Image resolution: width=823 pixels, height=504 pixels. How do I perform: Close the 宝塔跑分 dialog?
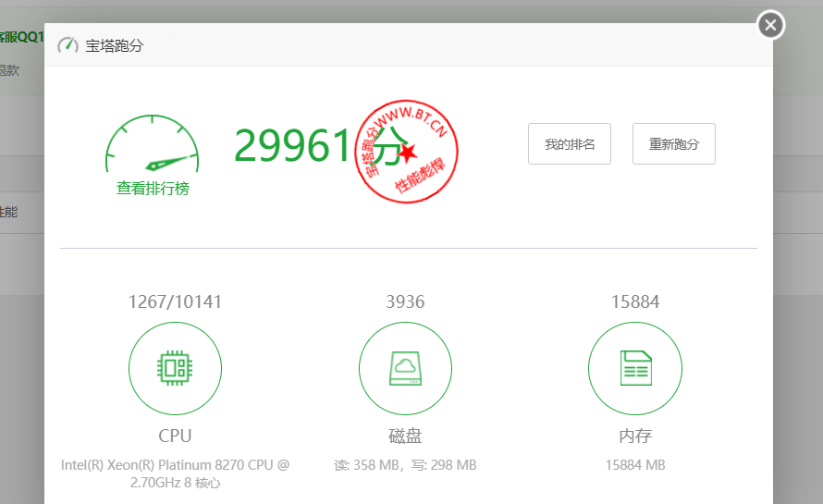tap(770, 25)
